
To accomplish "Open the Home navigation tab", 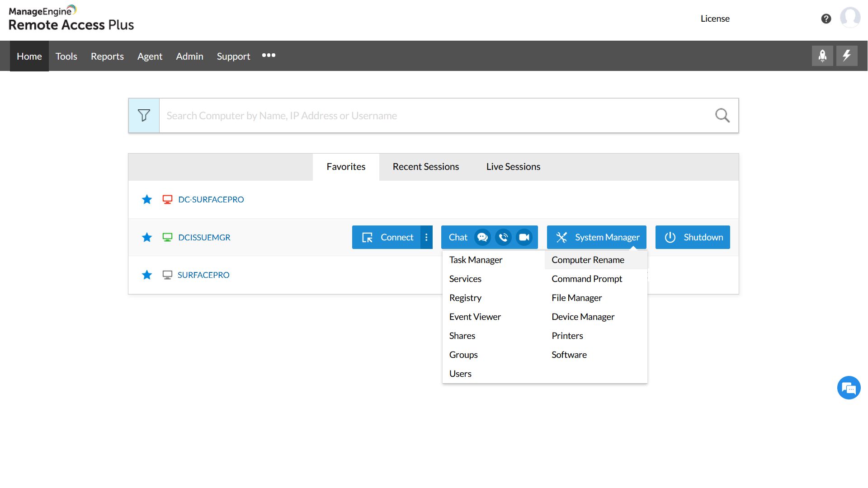I will [x=29, y=56].
